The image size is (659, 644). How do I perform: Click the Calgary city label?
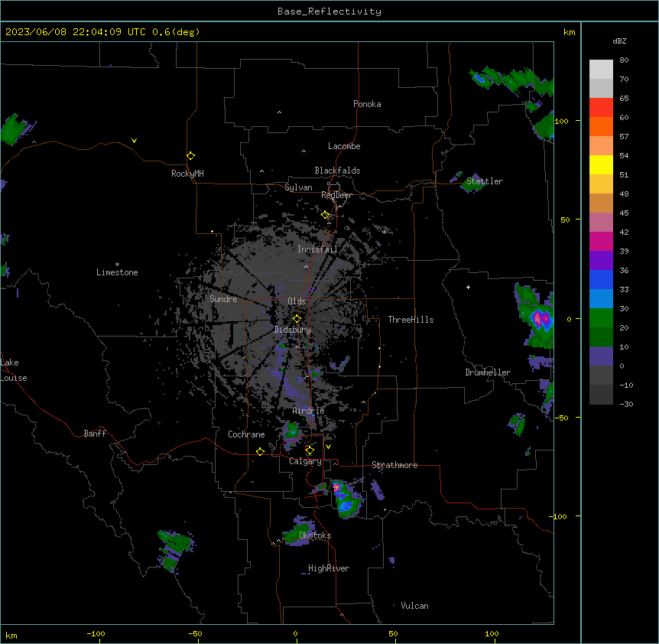305,461
